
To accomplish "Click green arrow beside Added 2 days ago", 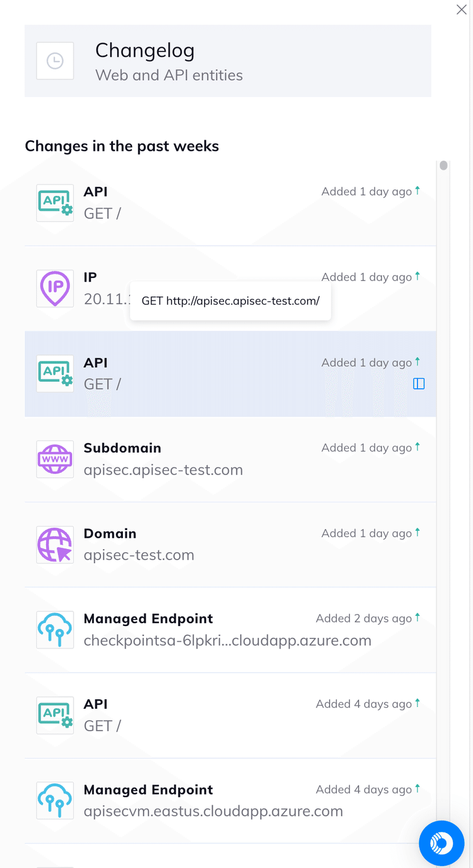I will (417, 617).
